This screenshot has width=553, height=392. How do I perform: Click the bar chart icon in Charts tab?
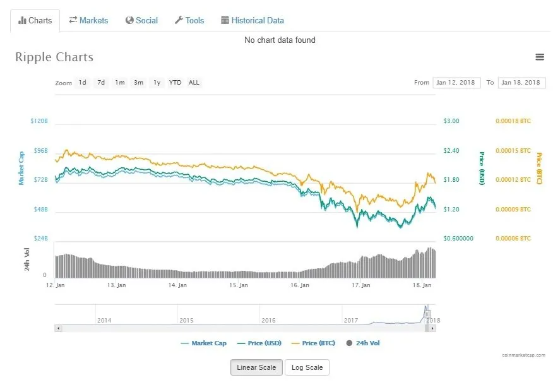tap(22, 20)
